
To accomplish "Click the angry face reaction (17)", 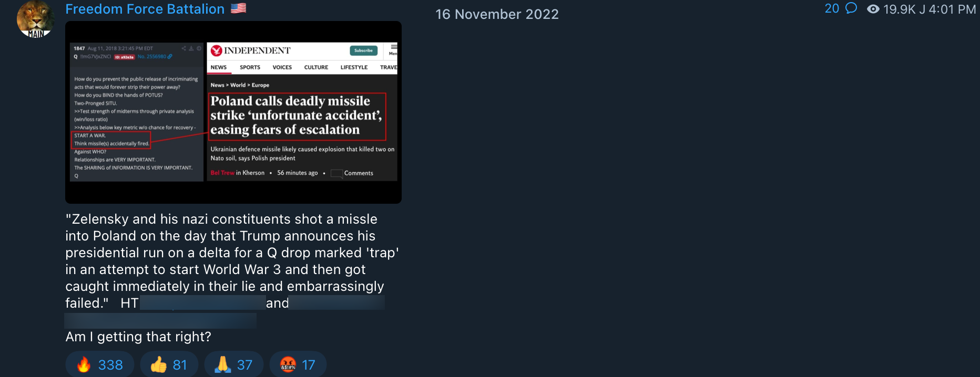I will tap(298, 364).
